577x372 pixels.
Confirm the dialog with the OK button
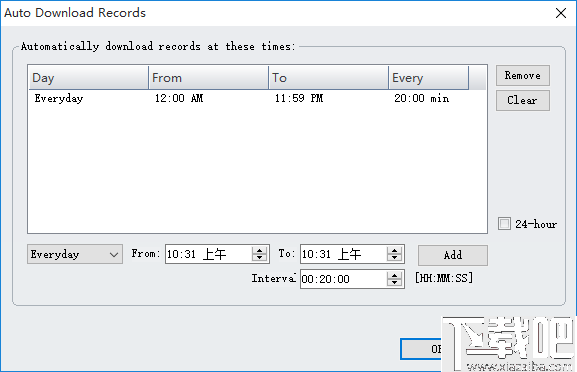click(x=421, y=349)
